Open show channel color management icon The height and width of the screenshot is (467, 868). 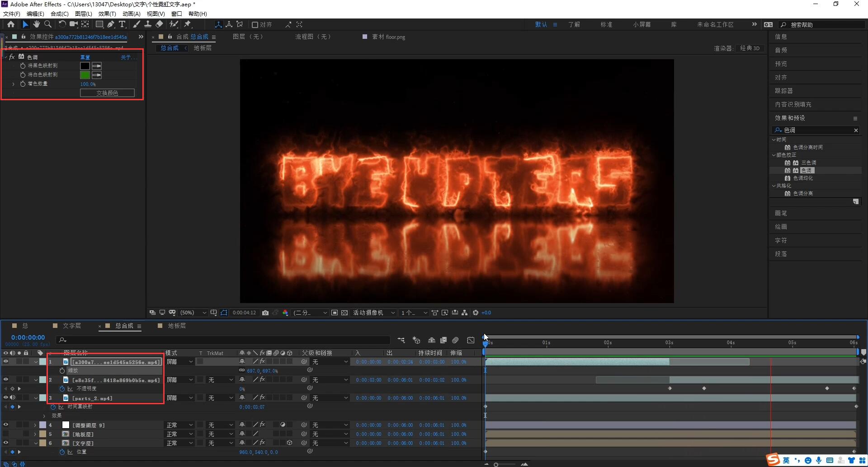tap(285, 313)
